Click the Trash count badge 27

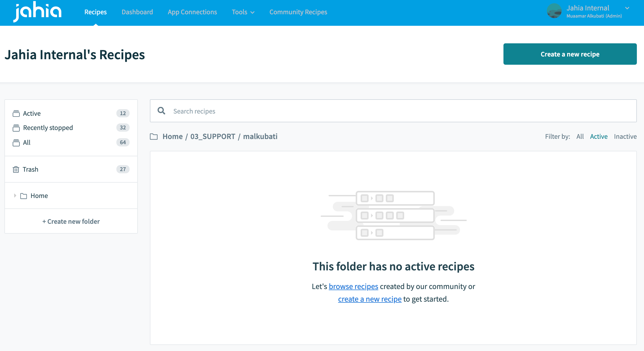click(123, 169)
